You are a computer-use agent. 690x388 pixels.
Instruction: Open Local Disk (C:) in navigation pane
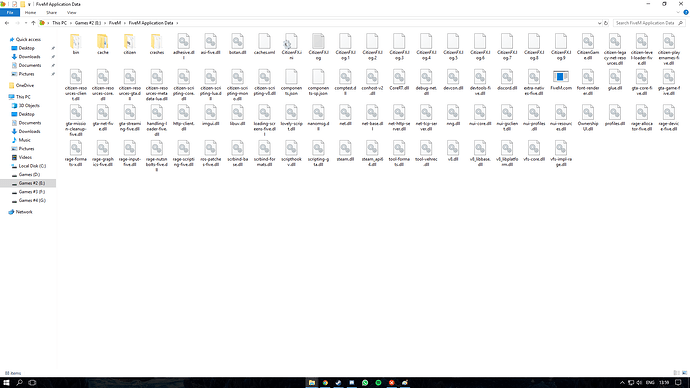(32, 166)
